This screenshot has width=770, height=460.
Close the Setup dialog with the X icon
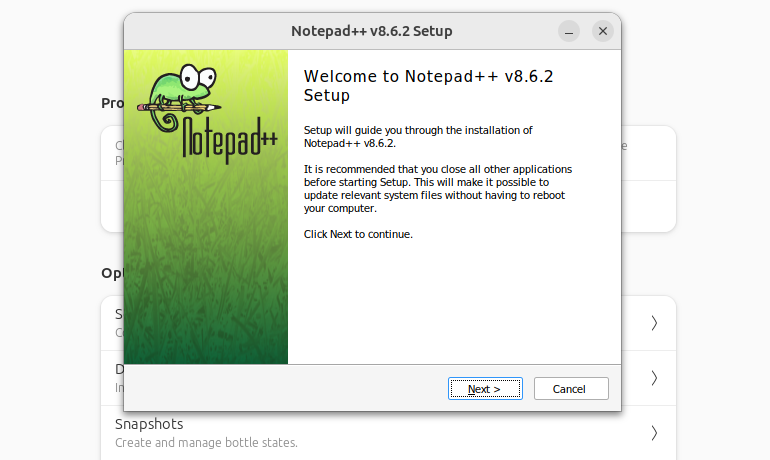pyautogui.click(x=602, y=31)
